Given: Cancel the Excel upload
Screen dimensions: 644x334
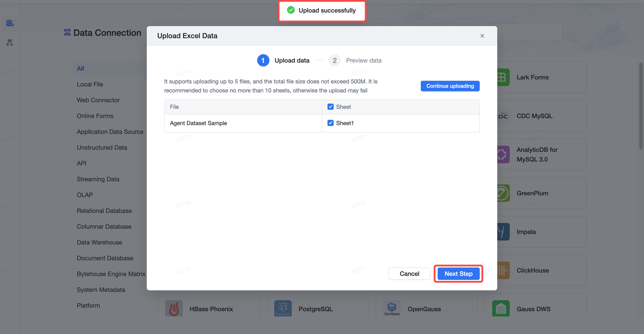Looking at the screenshot, I should 409,274.
